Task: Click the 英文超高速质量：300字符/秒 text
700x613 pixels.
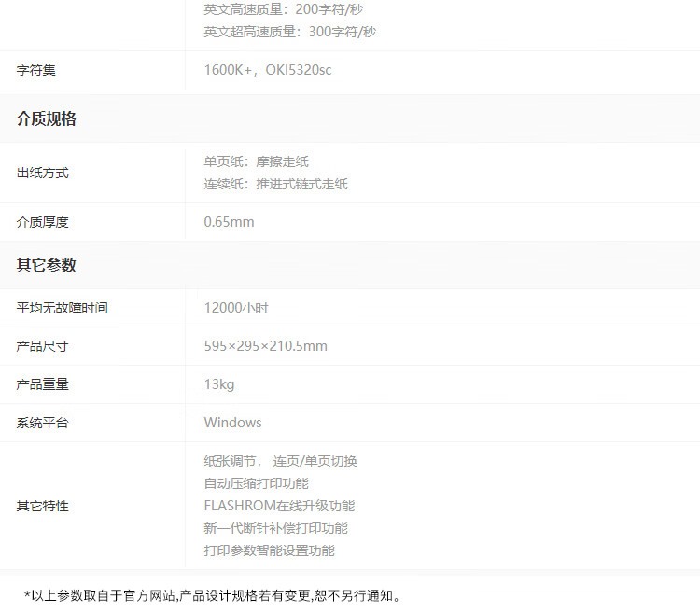Action: [x=289, y=32]
